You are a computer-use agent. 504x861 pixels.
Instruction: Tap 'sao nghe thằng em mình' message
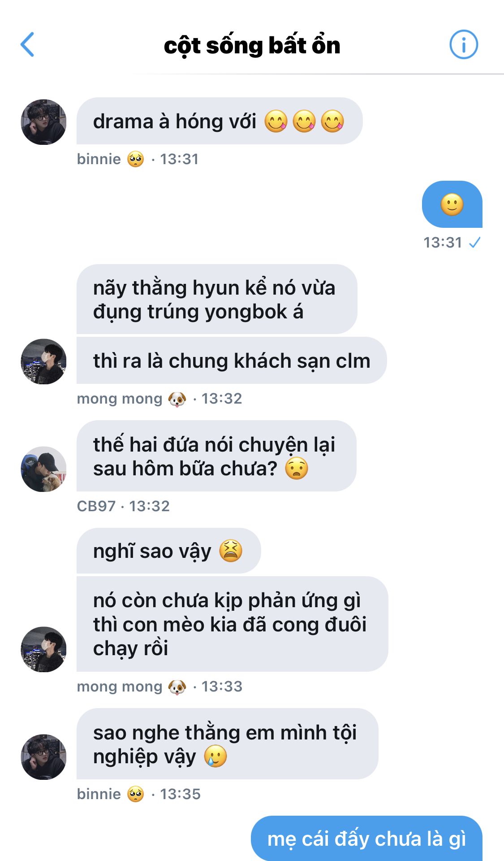[x=228, y=744]
